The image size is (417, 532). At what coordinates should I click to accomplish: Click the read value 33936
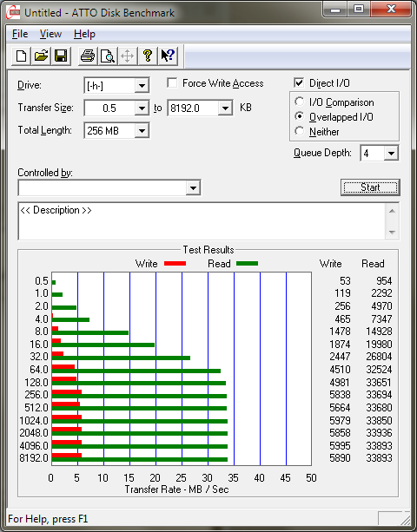point(379,433)
